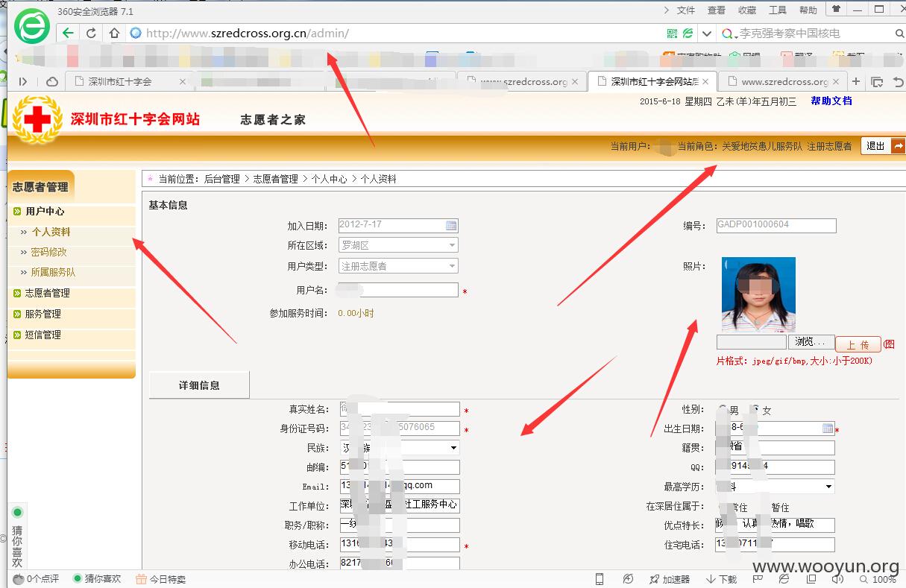The image size is (906, 588).
Task: Open the 所在区域 dropdown showing 罗湖区
Action: [398, 245]
